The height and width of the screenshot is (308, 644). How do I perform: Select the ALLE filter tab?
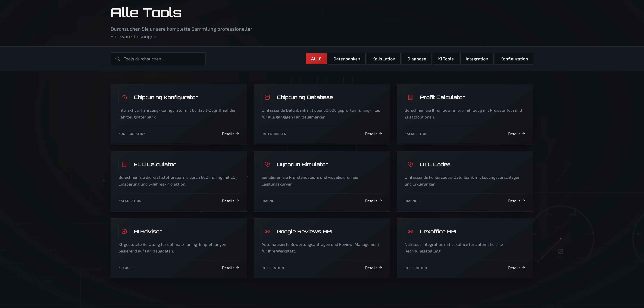[316, 59]
